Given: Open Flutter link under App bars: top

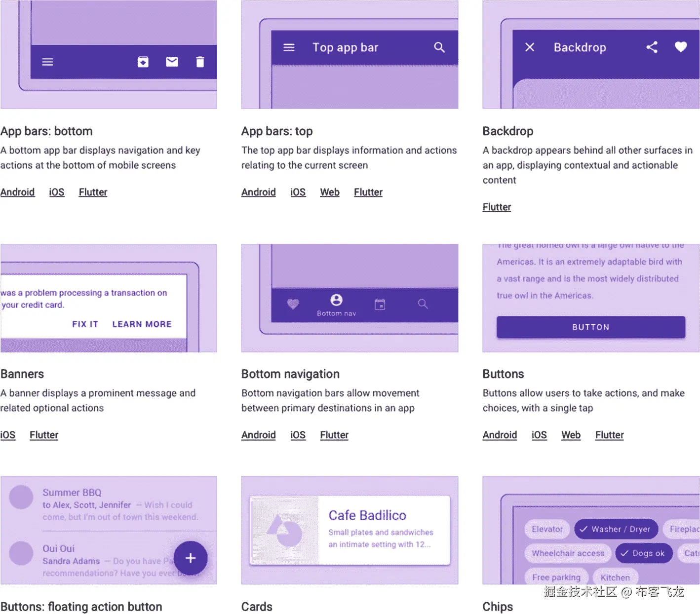Looking at the screenshot, I should [368, 192].
